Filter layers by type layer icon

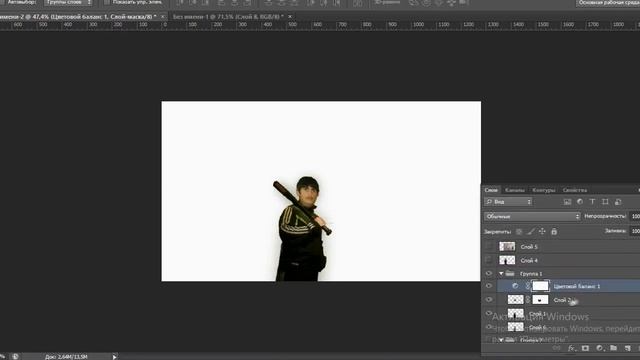pos(592,202)
